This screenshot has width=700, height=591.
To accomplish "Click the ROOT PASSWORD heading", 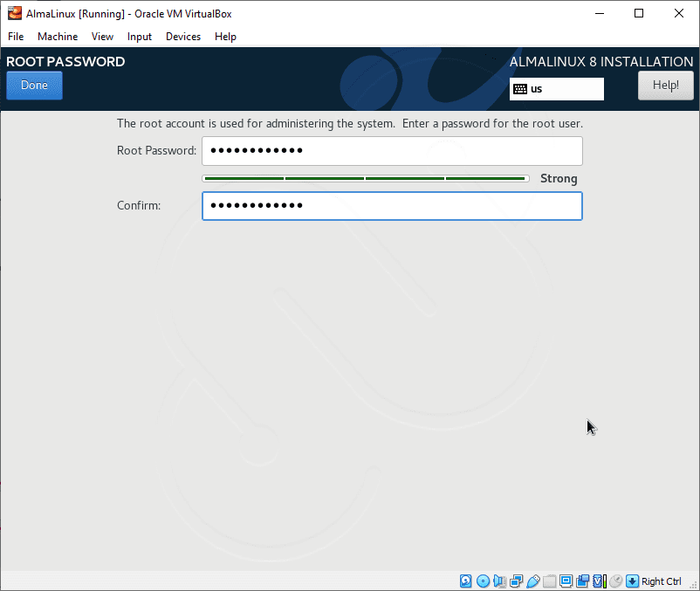I will coord(65,62).
